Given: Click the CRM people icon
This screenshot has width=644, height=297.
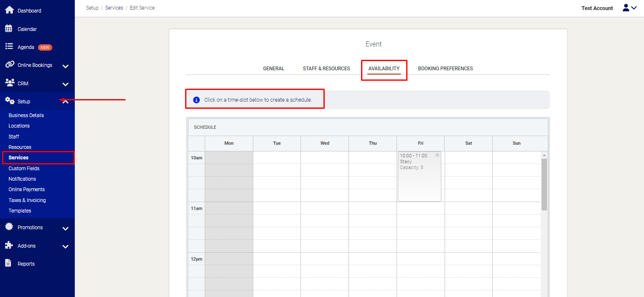Looking at the screenshot, I should (9, 83).
